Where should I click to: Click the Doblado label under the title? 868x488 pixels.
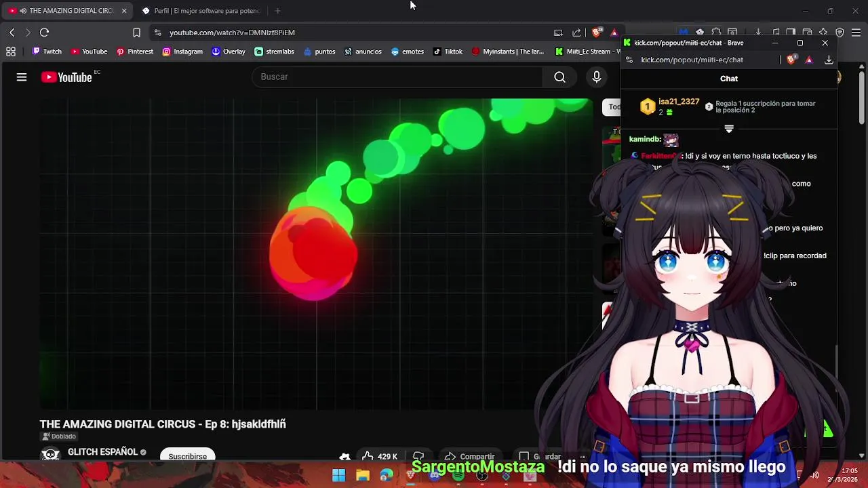coord(59,436)
